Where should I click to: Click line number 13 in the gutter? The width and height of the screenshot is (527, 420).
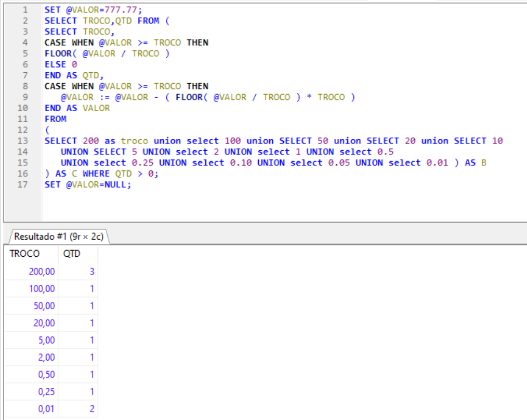[x=23, y=141]
